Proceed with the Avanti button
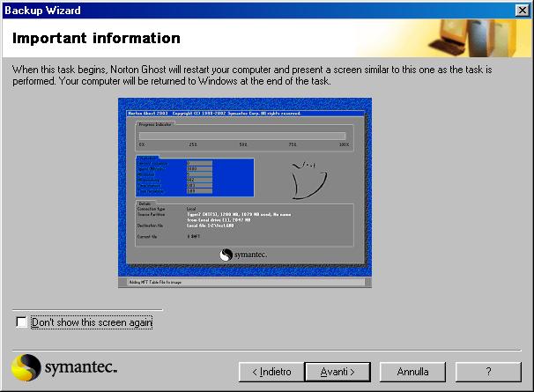 click(x=337, y=372)
